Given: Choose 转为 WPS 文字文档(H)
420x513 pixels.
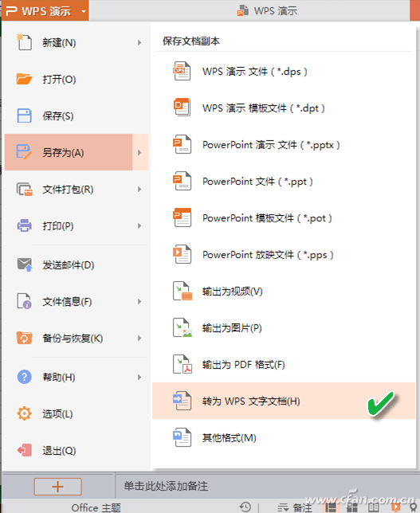Looking at the screenshot, I should point(284,401).
